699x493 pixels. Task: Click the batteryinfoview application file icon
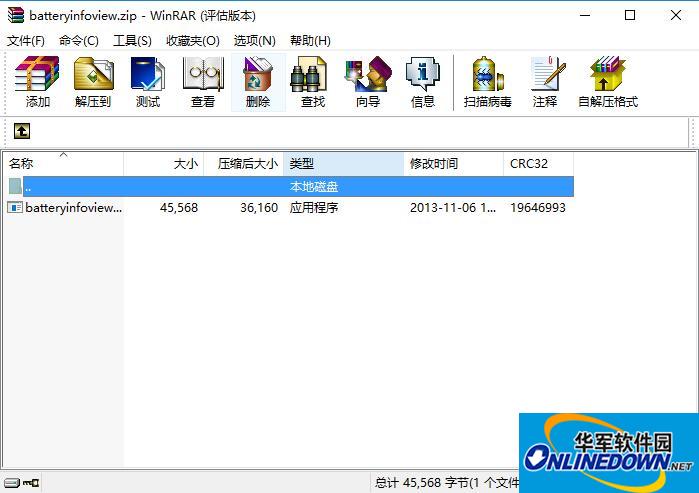coord(15,207)
